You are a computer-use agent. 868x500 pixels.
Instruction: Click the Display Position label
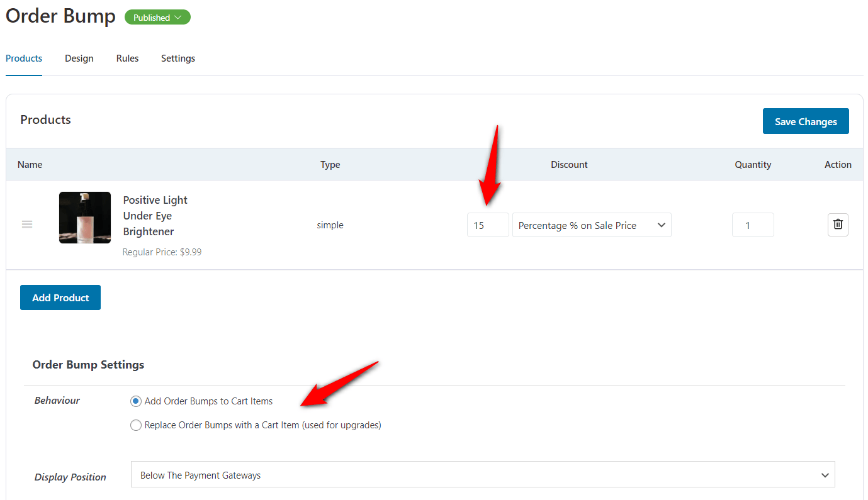coord(70,477)
